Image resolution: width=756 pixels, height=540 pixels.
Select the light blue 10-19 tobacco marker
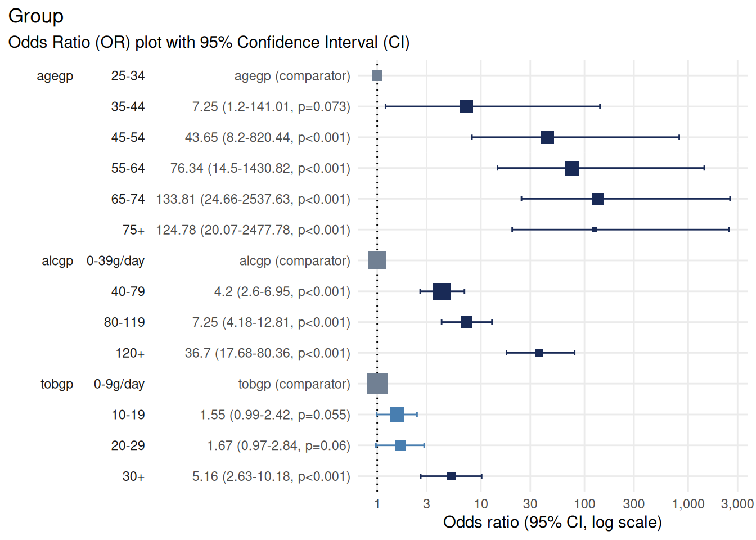397,415
